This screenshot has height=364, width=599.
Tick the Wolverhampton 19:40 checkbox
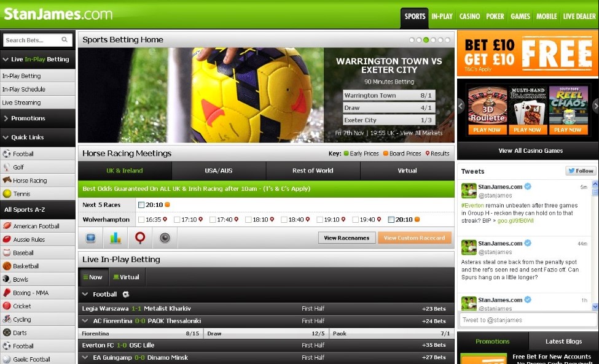tap(355, 220)
